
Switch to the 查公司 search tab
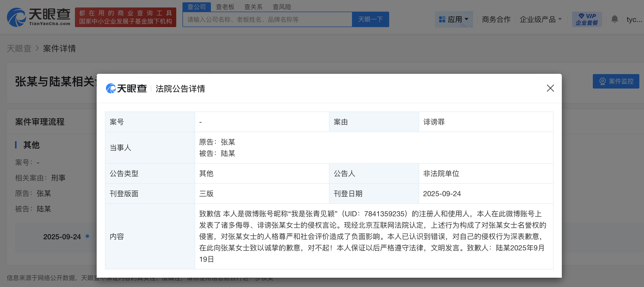tap(196, 7)
